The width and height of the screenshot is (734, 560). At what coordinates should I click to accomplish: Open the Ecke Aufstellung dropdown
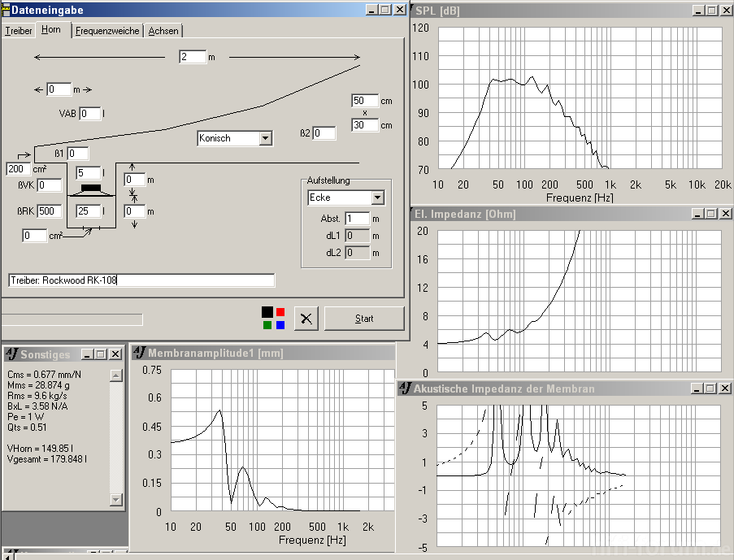point(378,198)
